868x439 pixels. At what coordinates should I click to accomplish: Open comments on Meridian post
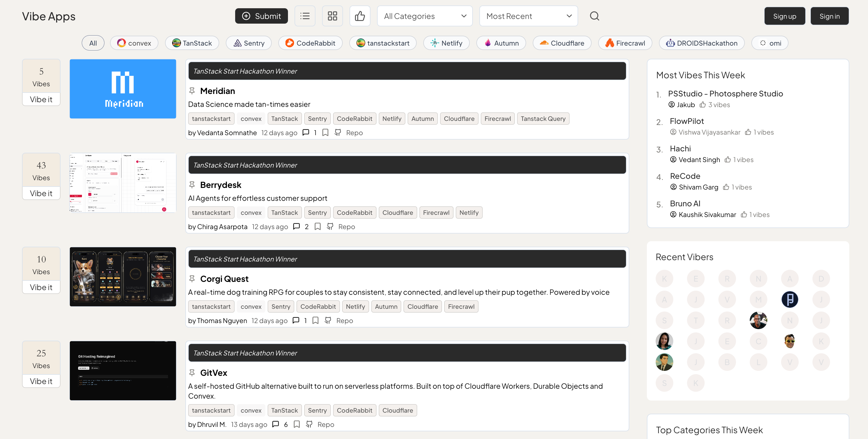[x=306, y=132]
